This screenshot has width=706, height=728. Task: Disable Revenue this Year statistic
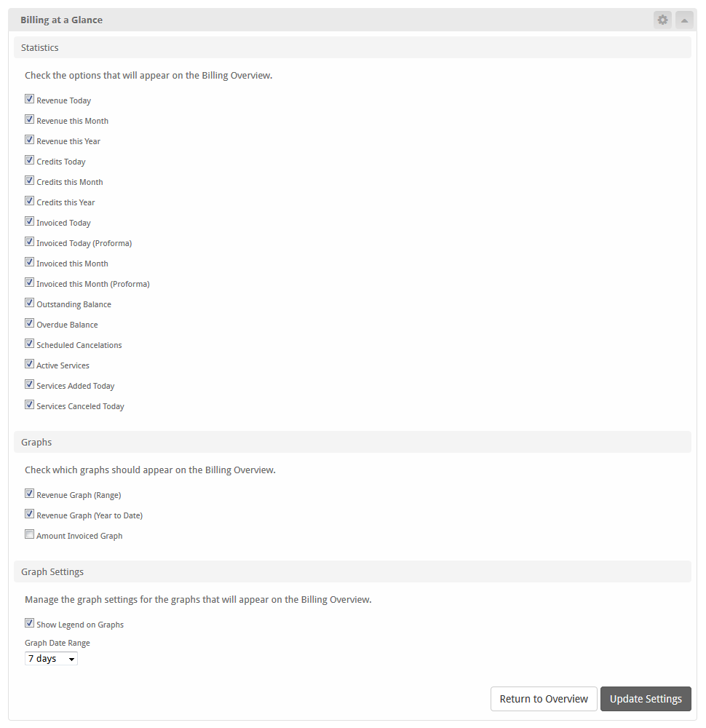(30, 140)
